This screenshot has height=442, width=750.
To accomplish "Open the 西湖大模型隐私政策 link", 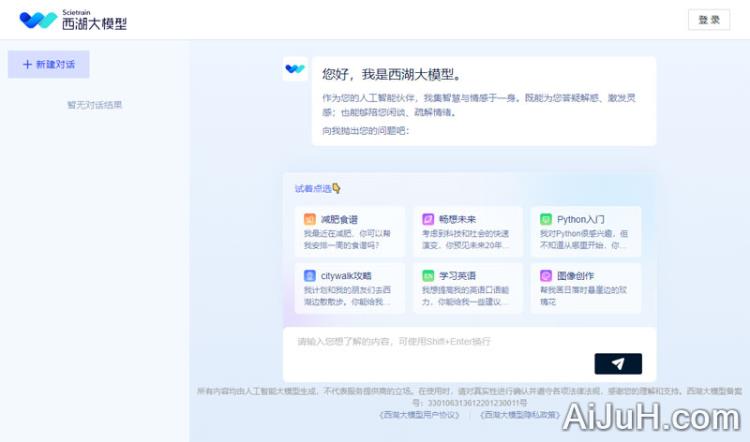I will pos(519,415).
